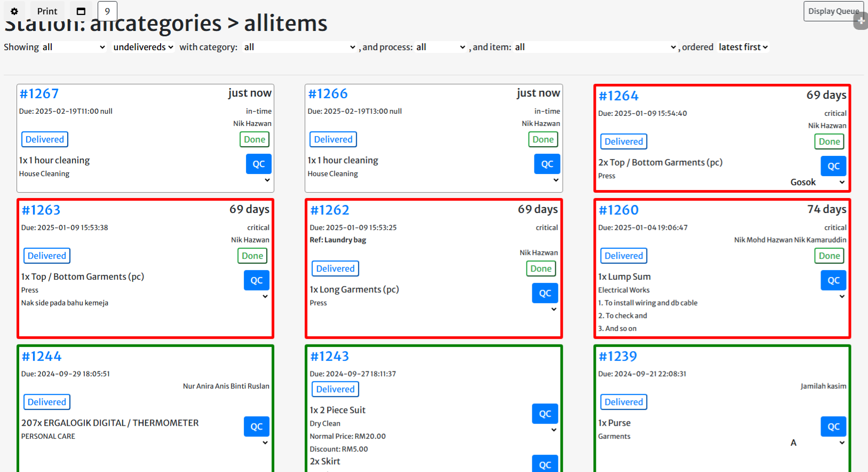Open the undelivereds filter dropdown
This screenshot has width=868, height=472.
click(x=143, y=47)
